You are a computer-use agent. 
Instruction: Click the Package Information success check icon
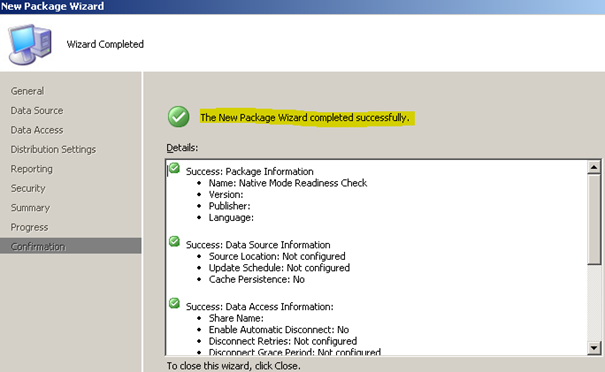coord(174,168)
